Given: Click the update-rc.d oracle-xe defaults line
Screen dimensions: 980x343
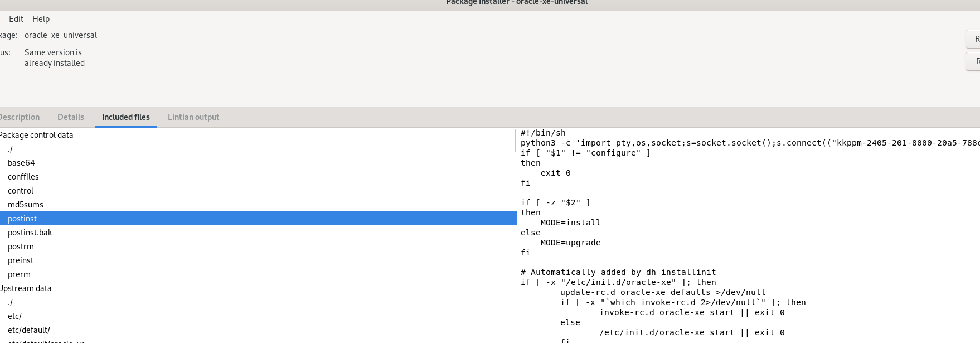Looking at the screenshot, I should pos(663,292).
